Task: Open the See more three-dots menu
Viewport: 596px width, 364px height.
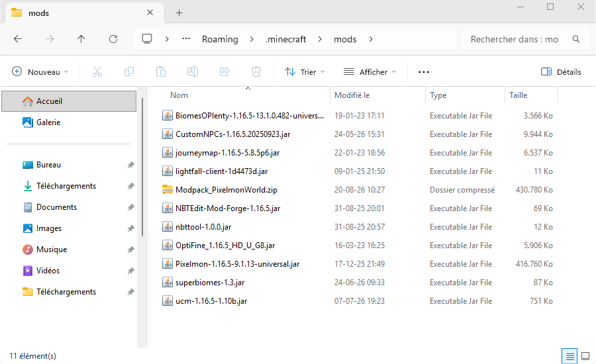Action: 423,72
